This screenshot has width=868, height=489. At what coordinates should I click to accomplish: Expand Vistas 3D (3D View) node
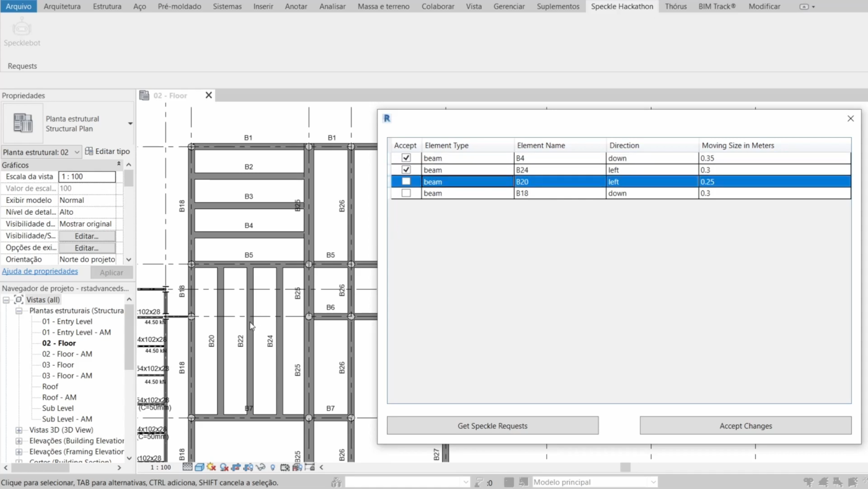coord(19,430)
